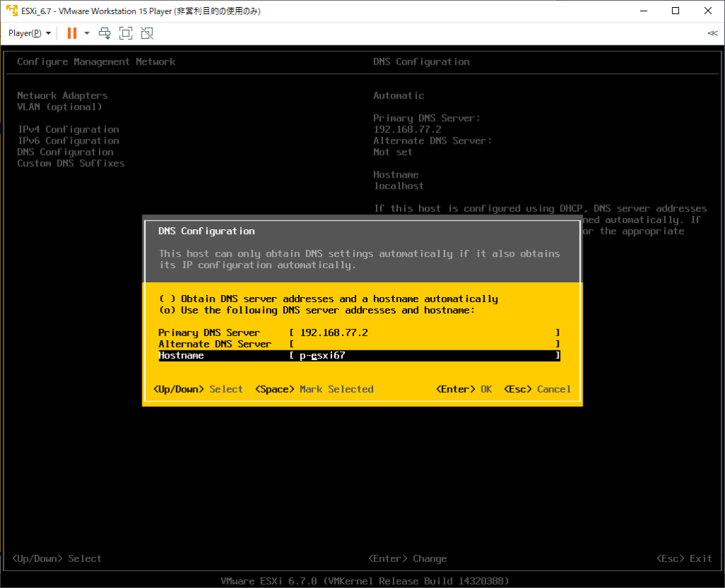Maximize the VMware Player window
The height and width of the screenshot is (588, 725).
(x=675, y=11)
